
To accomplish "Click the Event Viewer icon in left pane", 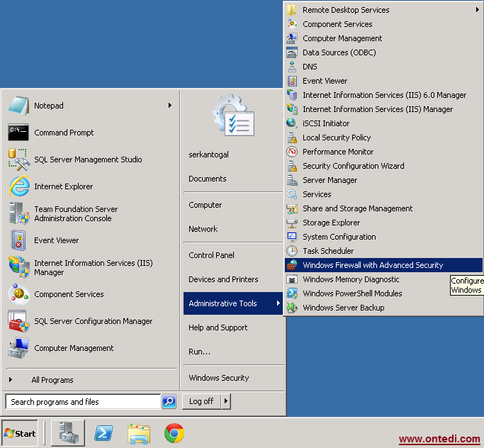I will tap(18, 240).
